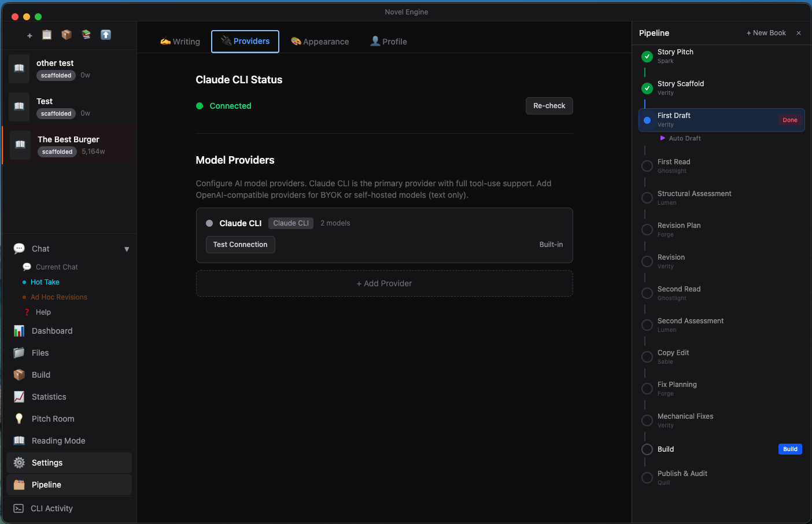This screenshot has height=524, width=812.
Task: Click the Pipeline icon in left sidebar
Action: point(19,485)
